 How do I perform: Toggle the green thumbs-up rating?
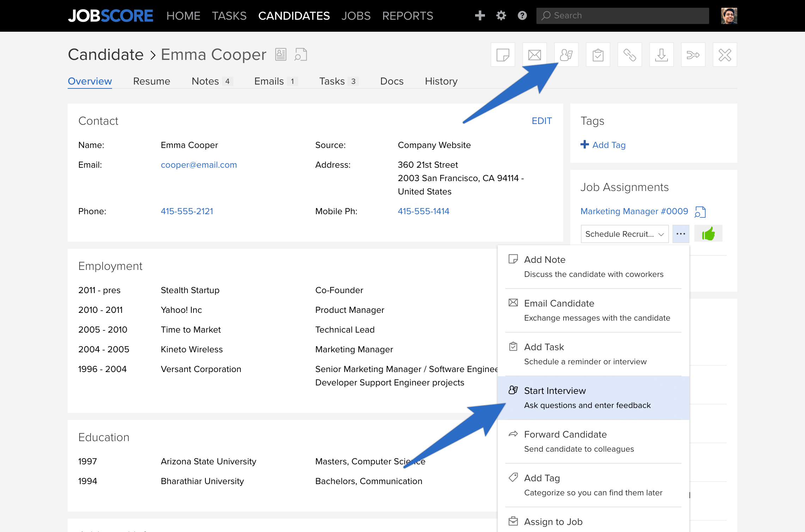[708, 234]
